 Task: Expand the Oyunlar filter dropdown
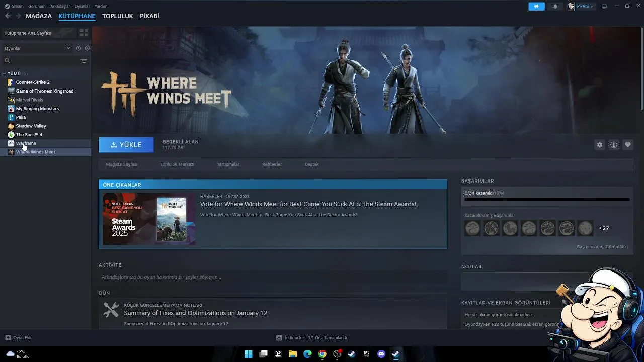click(x=37, y=48)
